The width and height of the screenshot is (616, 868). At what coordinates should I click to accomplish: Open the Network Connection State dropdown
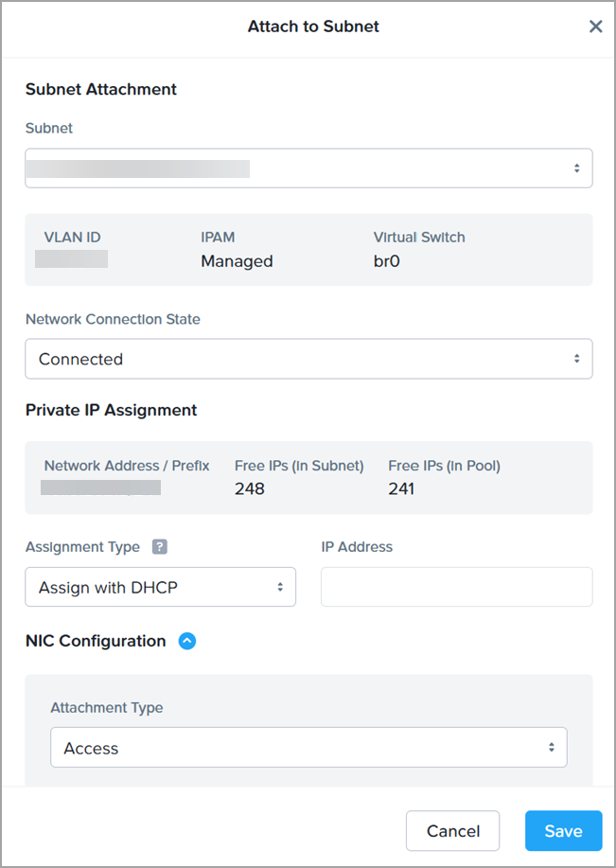pos(308,359)
